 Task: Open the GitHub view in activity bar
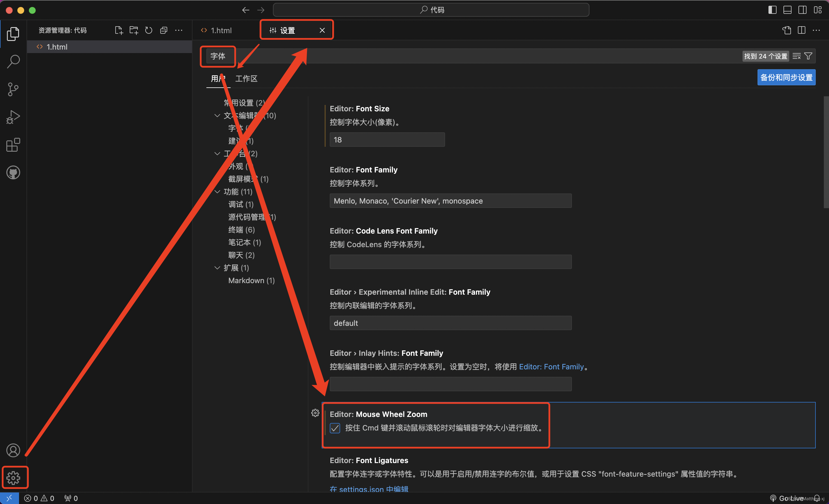(x=13, y=173)
